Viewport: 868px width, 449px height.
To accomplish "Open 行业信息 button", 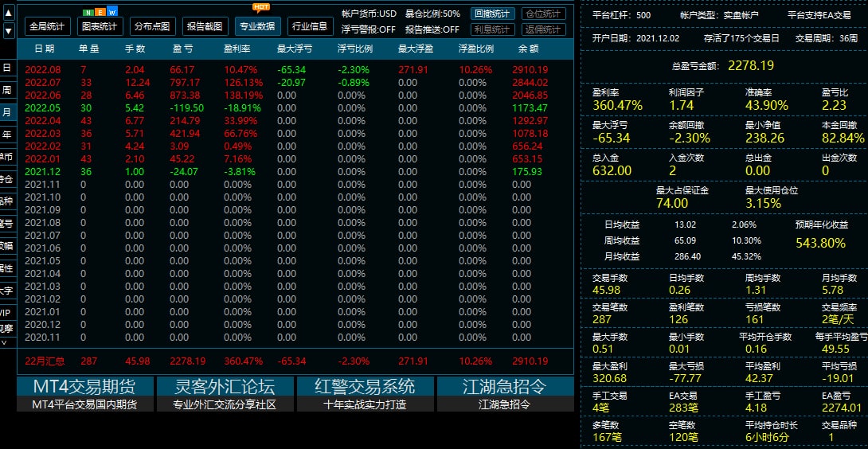I will [x=310, y=26].
